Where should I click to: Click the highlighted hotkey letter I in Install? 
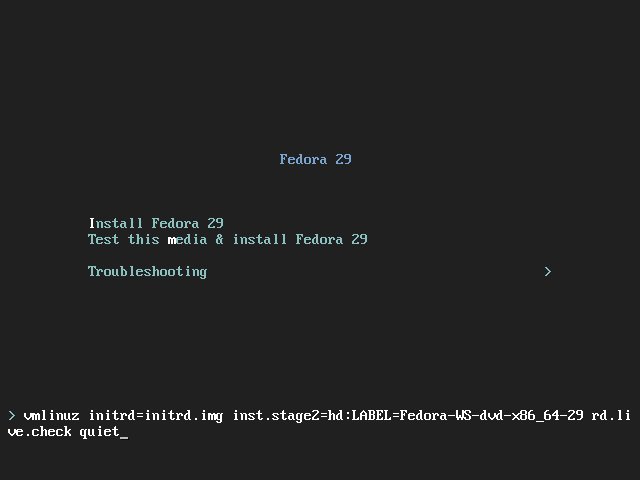point(92,223)
